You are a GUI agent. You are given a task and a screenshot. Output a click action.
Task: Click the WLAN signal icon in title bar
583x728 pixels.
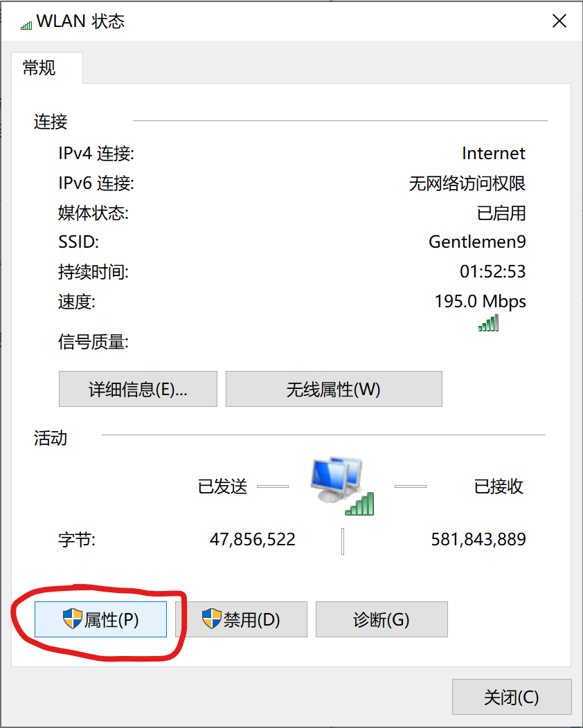(x=26, y=25)
